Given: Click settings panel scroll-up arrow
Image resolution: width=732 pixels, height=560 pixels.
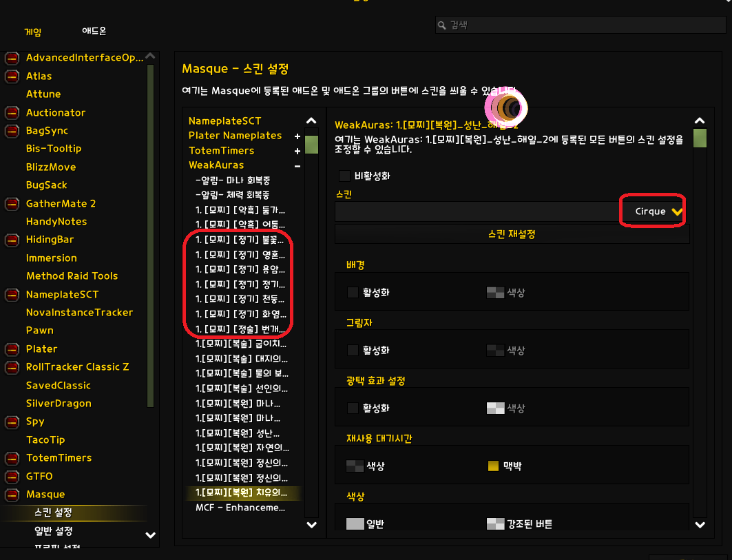Looking at the screenshot, I should [700, 121].
